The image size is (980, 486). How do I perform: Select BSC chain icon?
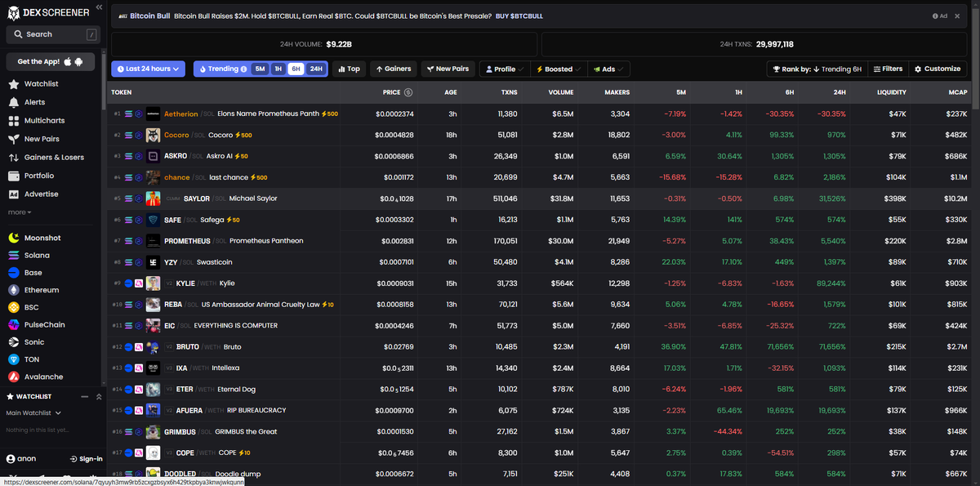pos(14,307)
